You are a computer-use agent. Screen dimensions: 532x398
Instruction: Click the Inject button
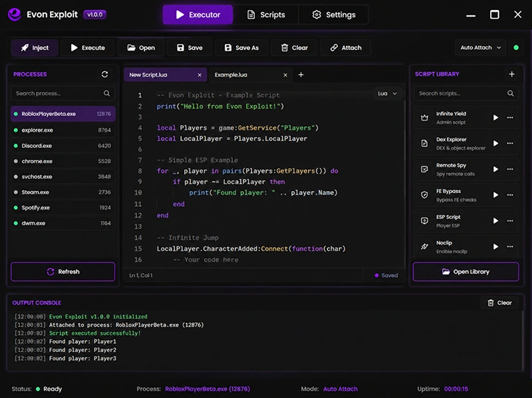point(35,47)
